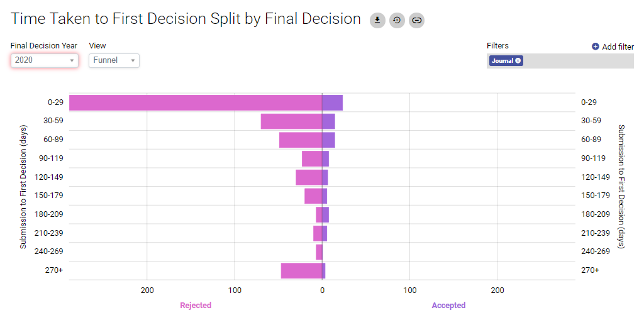644x320 pixels.
Task: Select the Journal filter tag
Action: (502, 61)
